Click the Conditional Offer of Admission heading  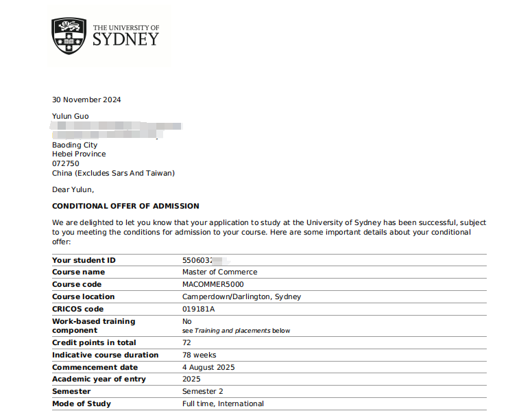(125, 206)
